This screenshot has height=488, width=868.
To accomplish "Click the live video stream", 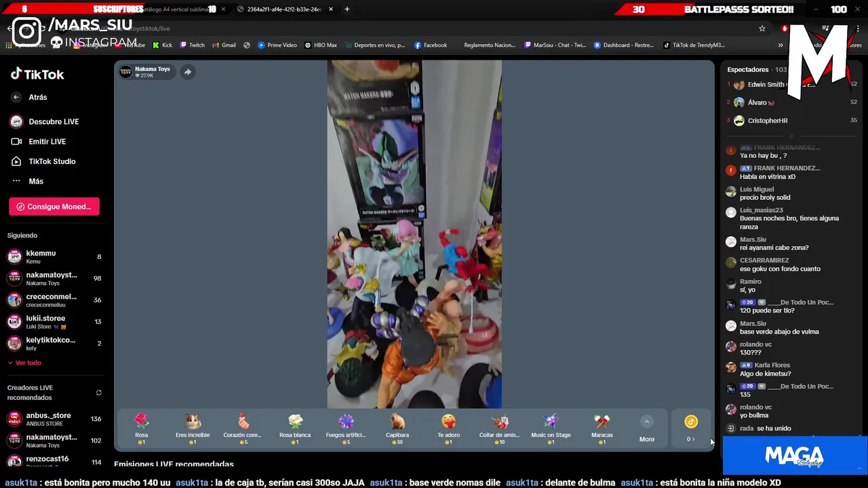I will [414, 235].
